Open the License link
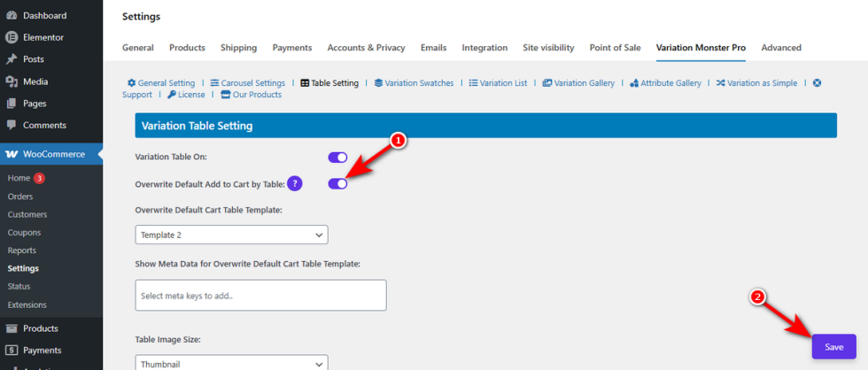 tap(191, 95)
